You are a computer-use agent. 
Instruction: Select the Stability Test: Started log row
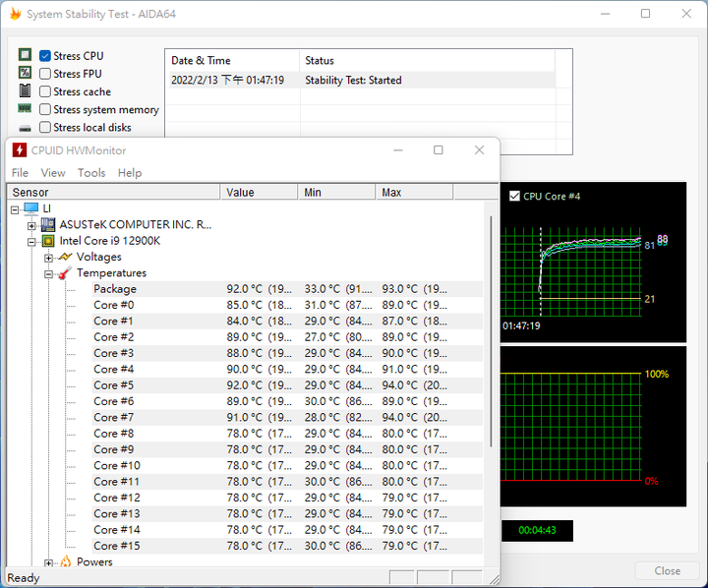(362, 81)
